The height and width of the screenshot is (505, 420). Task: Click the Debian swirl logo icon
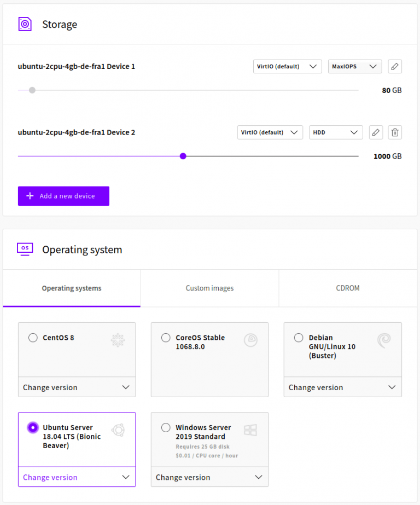[384, 341]
